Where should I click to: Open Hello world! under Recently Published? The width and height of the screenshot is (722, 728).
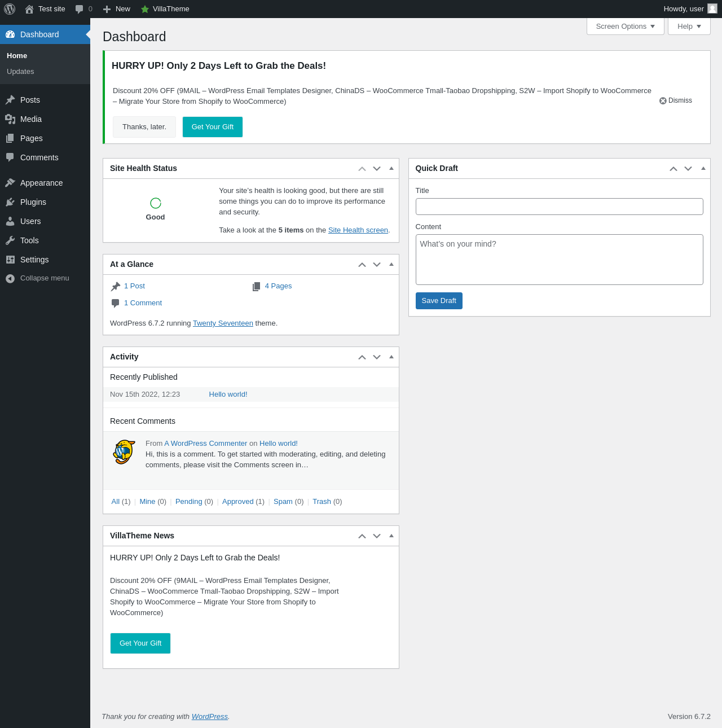pyautogui.click(x=228, y=394)
